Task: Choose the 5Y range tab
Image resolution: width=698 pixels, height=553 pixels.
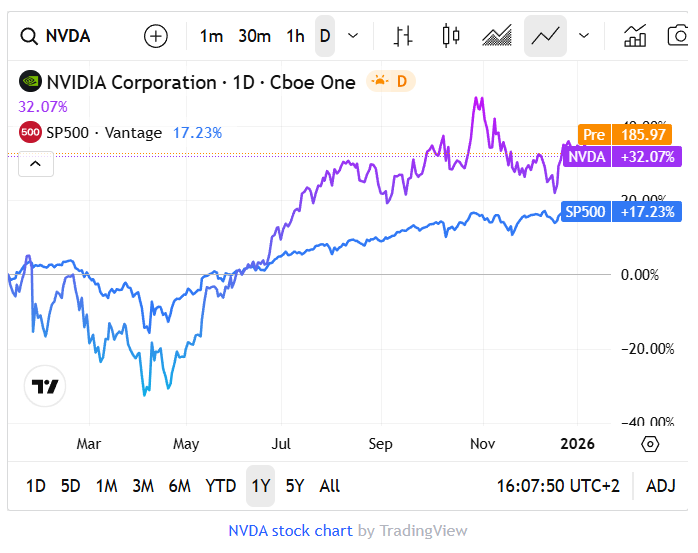Action: pyautogui.click(x=294, y=486)
